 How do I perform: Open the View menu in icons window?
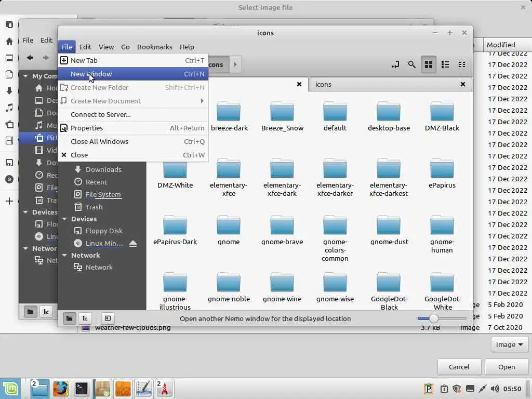point(106,47)
